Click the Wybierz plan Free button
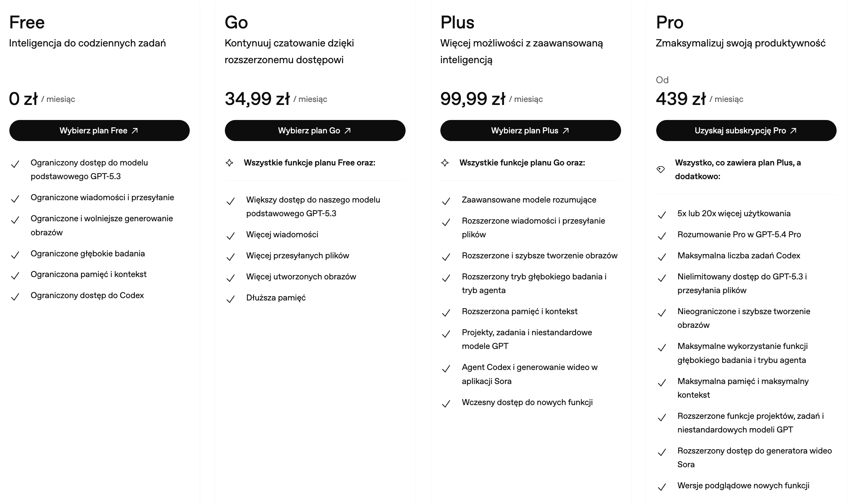Viewport: 856px width, 504px height. [99, 130]
